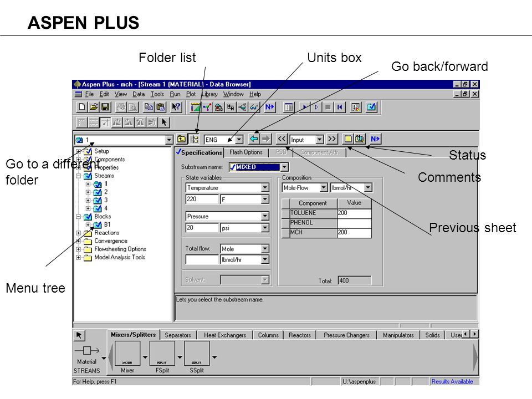This screenshot has width=532, height=399.
Task: Click the Go Forward gray arrow
Action: click(x=266, y=139)
